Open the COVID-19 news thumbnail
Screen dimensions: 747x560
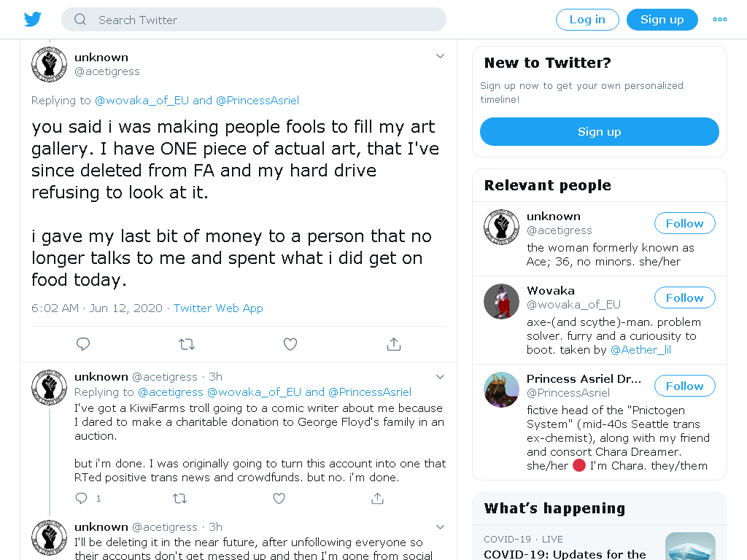690,546
